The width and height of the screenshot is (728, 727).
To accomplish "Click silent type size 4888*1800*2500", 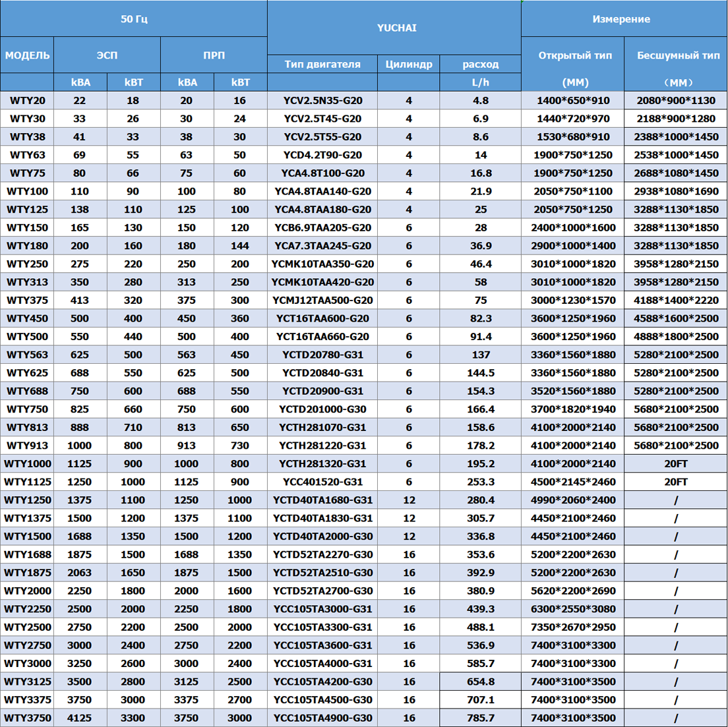I will pyautogui.click(x=676, y=336).
